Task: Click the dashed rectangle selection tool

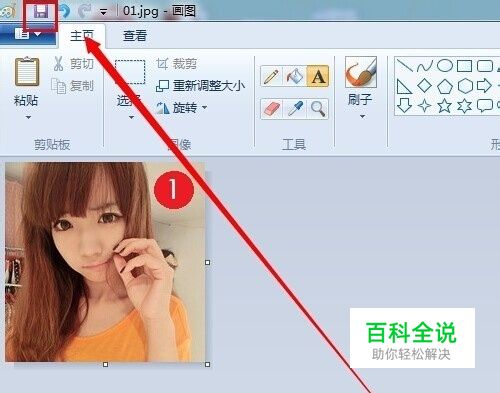Action: point(130,72)
